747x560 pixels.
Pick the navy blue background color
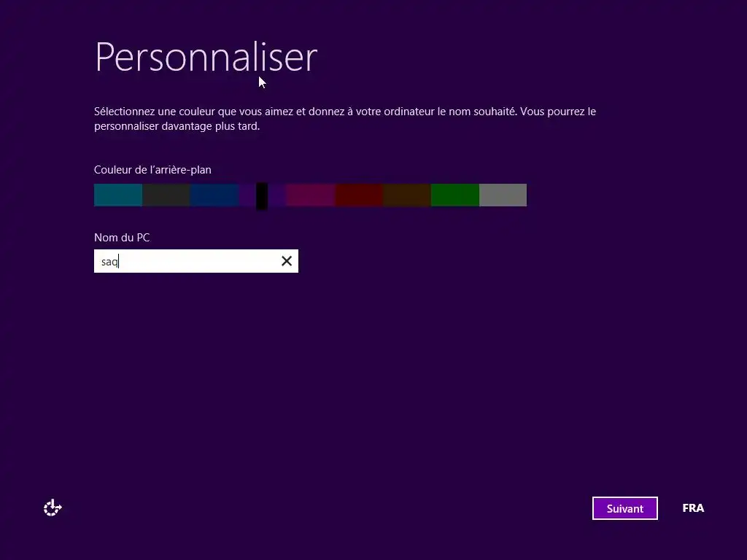click(x=214, y=195)
